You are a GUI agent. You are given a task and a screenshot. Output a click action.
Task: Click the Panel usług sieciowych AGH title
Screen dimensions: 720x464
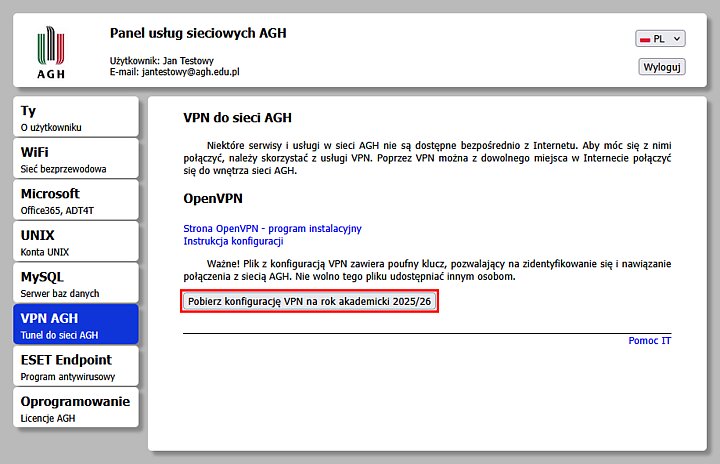click(x=198, y=33)
